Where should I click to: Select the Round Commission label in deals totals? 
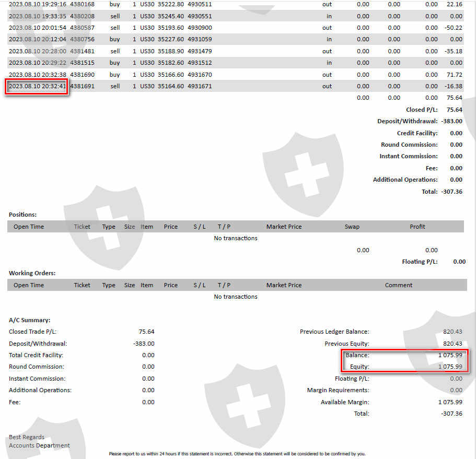click(410, 145)
